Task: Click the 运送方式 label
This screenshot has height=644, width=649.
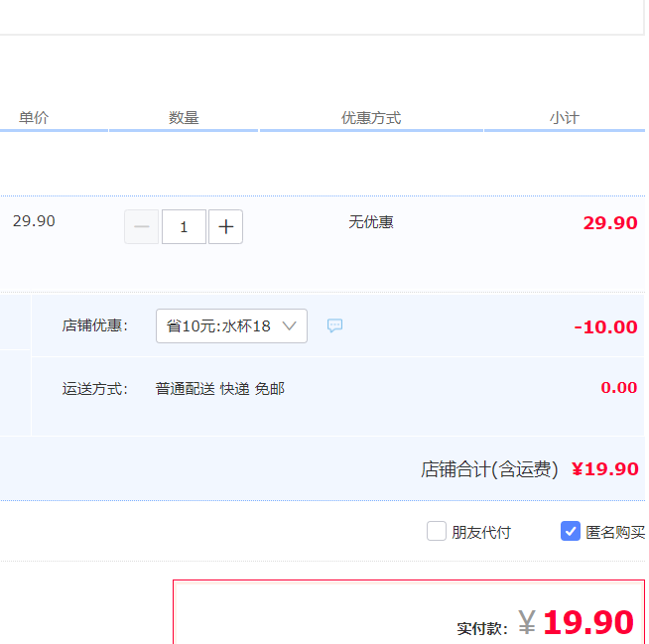Action: (95, 388)
